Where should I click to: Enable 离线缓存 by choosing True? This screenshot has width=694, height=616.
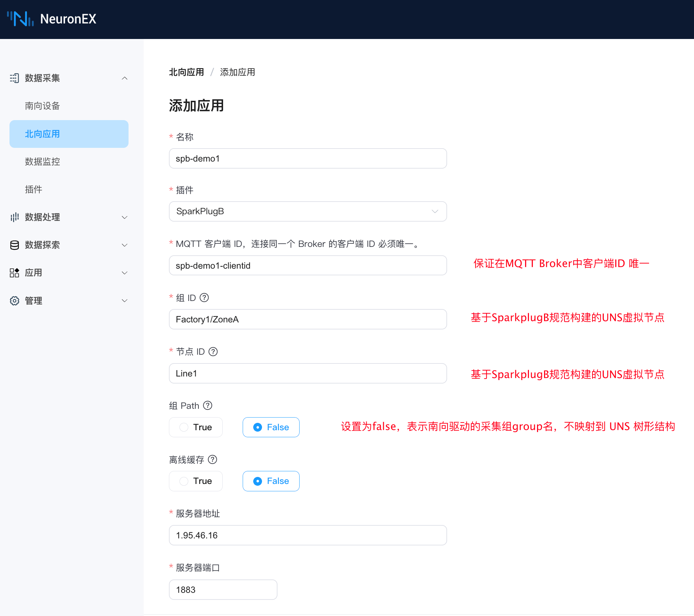tap(196, 481)
